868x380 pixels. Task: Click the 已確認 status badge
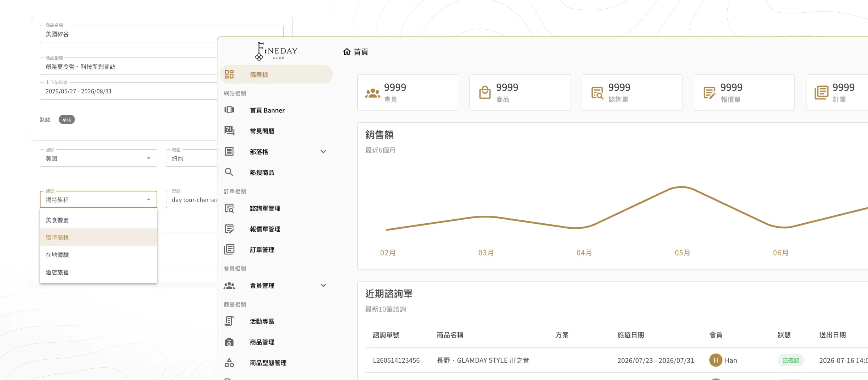pos(791,360)
